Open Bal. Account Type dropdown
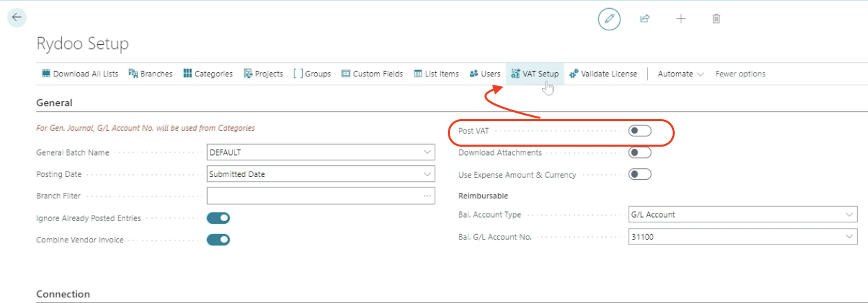The height and width of the screenshot is (303, 868). [x=850, y=215]
